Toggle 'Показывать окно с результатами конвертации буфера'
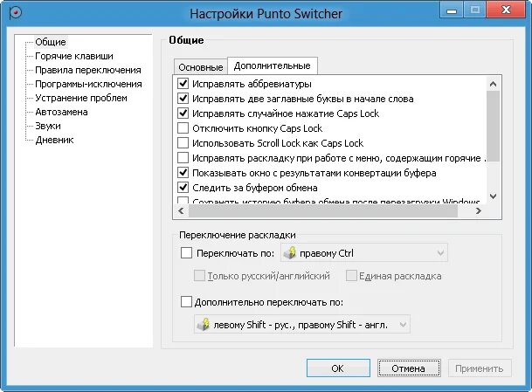Image resolution: width=532 pixels, height=392 pixels. (x=183, y=173)
